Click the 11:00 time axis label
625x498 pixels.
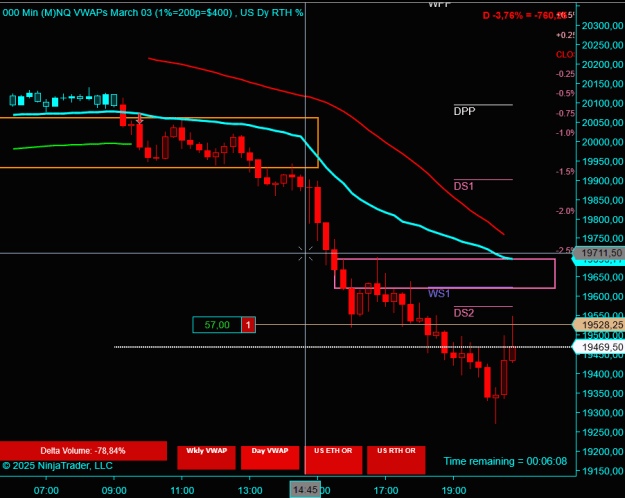click(x=182, y=490)
